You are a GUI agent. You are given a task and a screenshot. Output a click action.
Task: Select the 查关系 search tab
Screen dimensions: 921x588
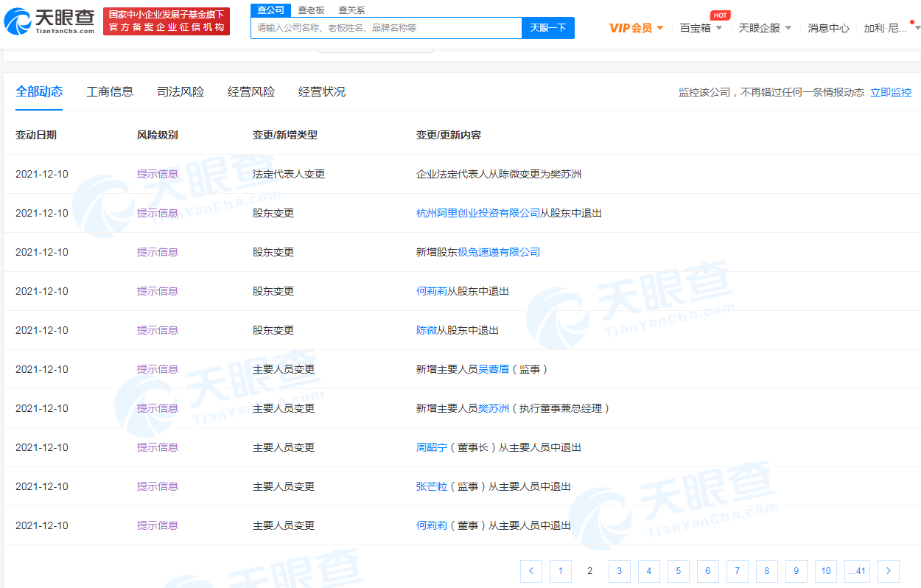351,10
